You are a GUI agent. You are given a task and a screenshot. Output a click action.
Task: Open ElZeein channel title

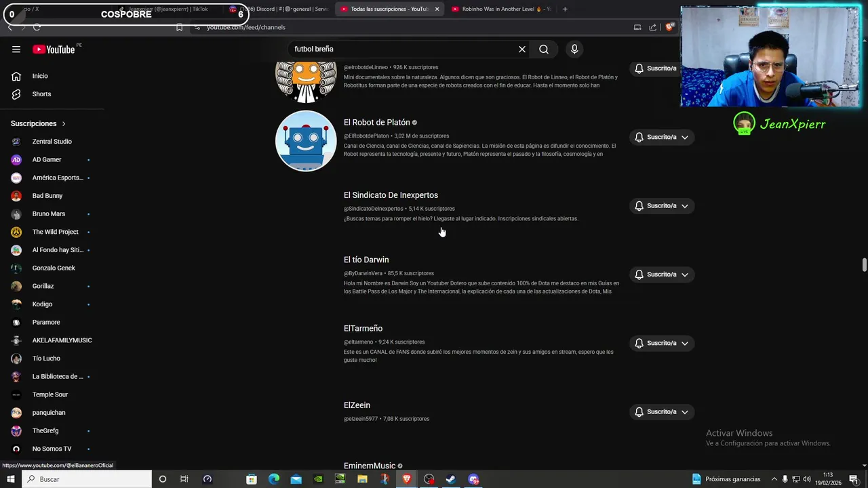[357, 405]
